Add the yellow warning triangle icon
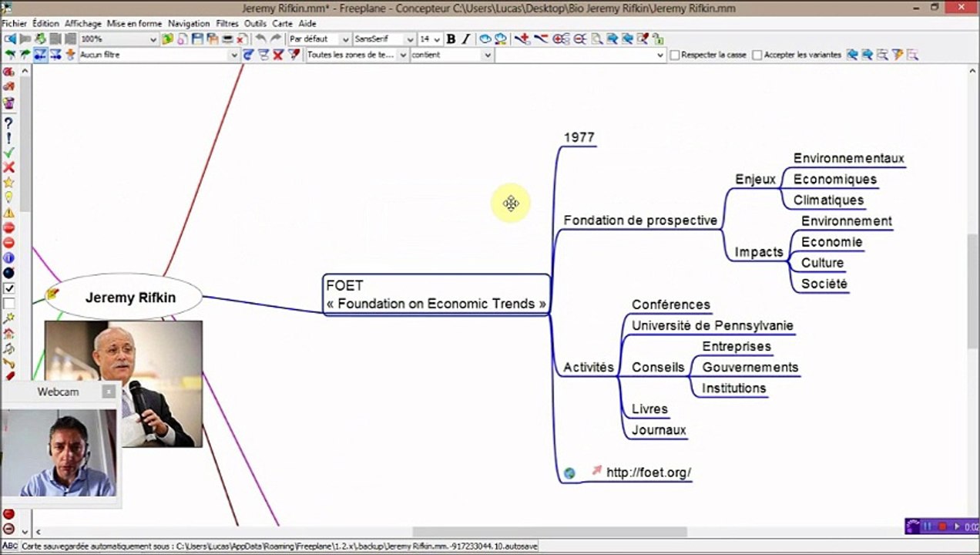Image resolution: width=980 pixels, height=555 pixels. click(8, 213)
